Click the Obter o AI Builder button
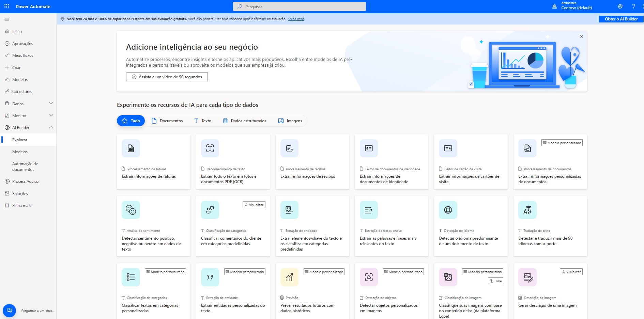 (x=621, y=19)
